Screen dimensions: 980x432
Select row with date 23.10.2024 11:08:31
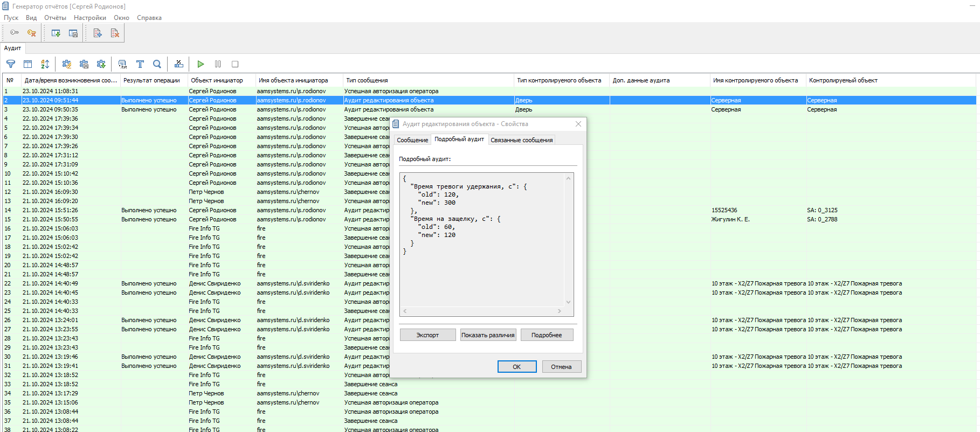click(x=489, y=91)
